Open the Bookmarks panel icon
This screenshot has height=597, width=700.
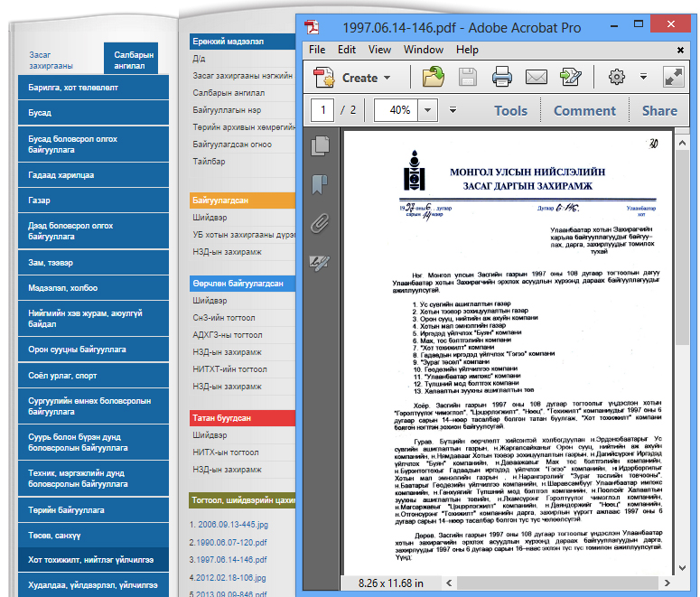click(320, 185)
